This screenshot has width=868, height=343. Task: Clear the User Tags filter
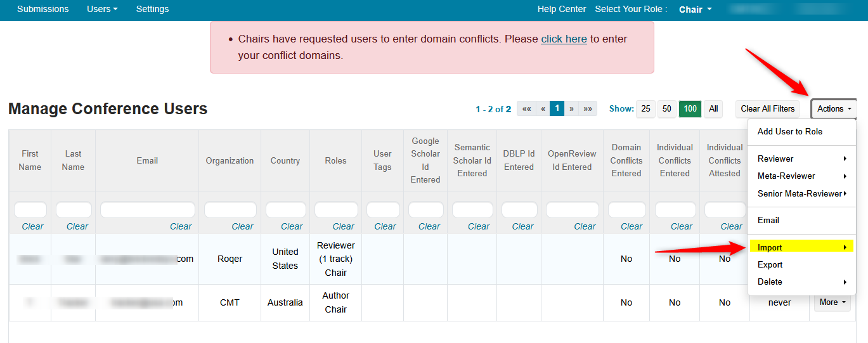point(385,226)
